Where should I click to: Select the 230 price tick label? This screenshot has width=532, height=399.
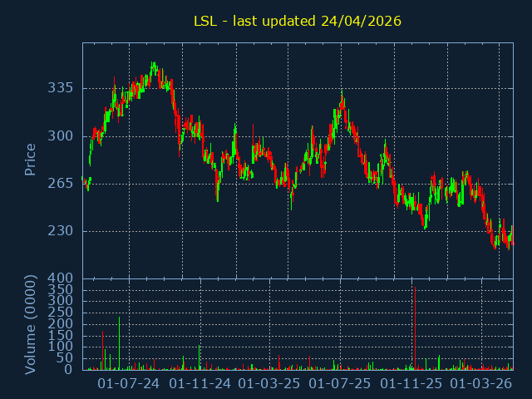click(60, 232)
